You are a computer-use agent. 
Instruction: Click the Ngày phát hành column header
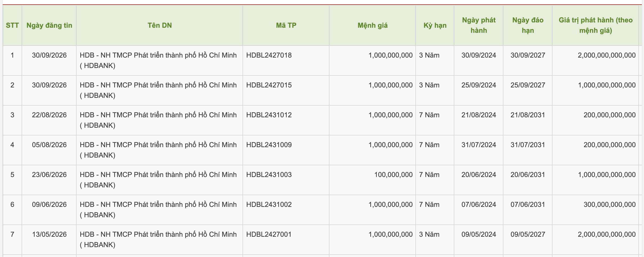[x=479, y=25]
